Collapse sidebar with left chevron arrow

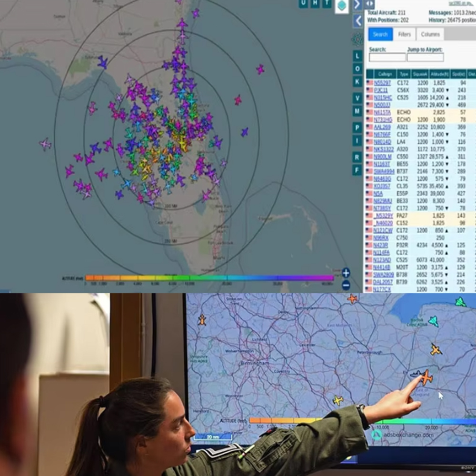(x=357, y=21)
